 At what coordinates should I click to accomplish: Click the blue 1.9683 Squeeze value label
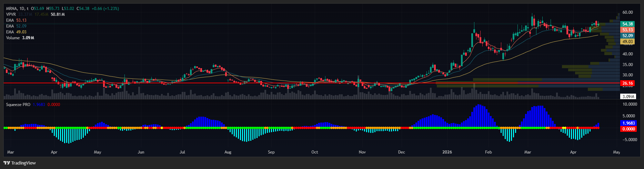pyautogui.click(x=628, y=123)
